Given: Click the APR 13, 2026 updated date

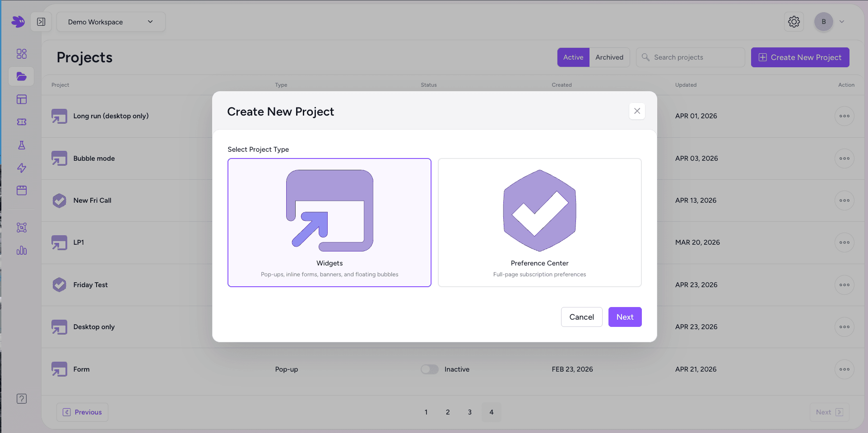Looking at the screenshot, I should pyautogui.click(x=696, y=200).
